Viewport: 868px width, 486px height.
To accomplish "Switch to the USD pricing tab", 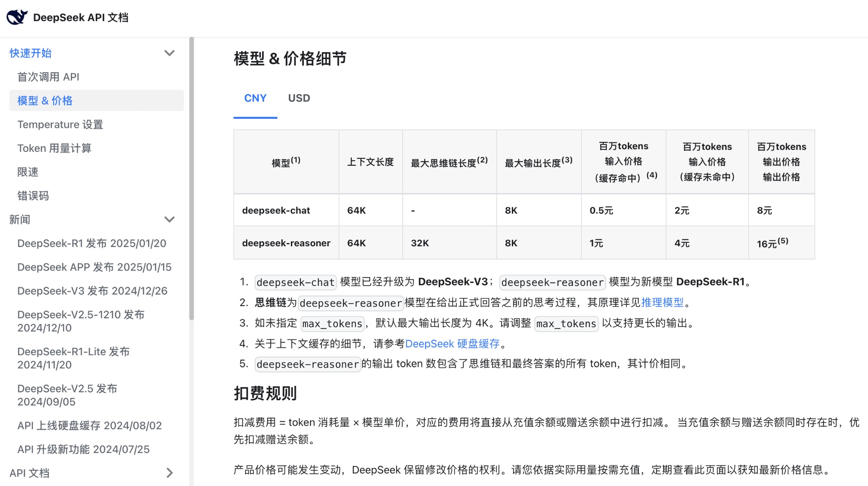I will tap(298, 98).
